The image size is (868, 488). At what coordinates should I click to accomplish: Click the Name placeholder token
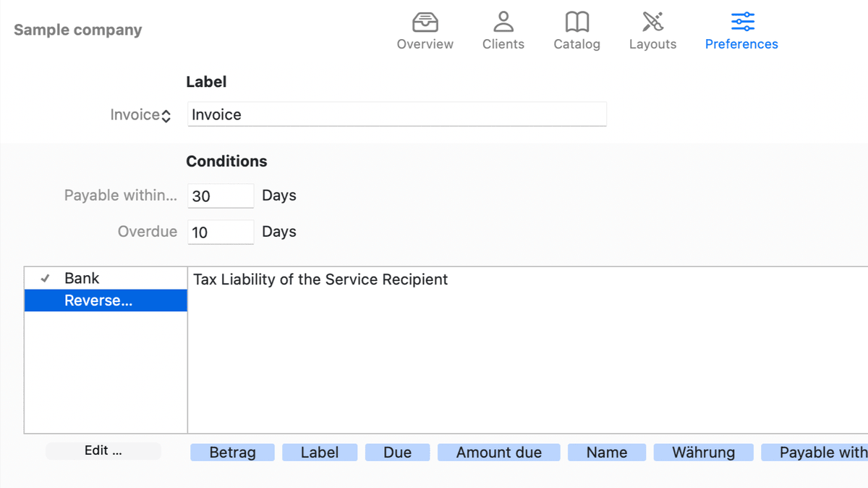coord(606,453)
